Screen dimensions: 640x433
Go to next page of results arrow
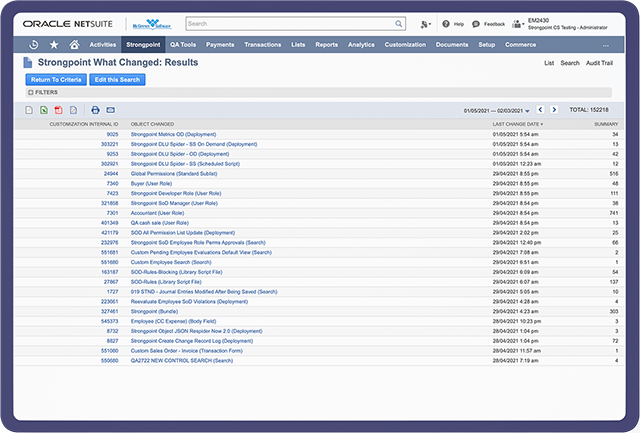pos(555,109)
